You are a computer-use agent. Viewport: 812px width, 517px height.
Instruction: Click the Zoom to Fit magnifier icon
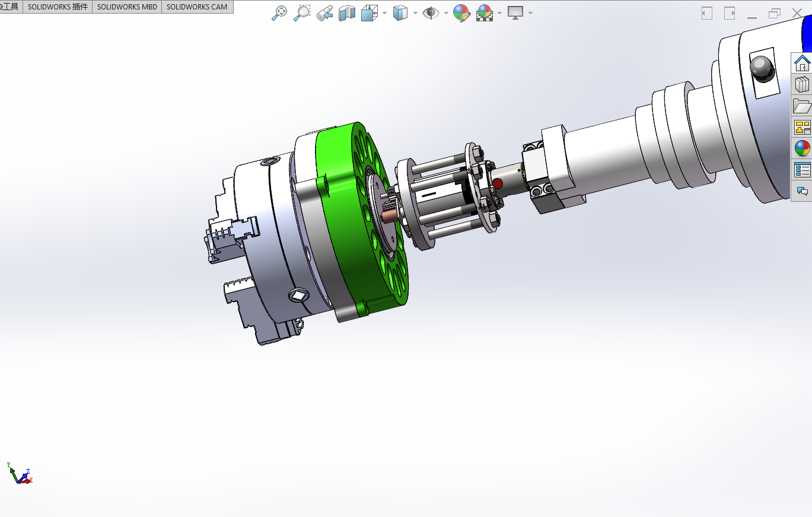(279, 13)
